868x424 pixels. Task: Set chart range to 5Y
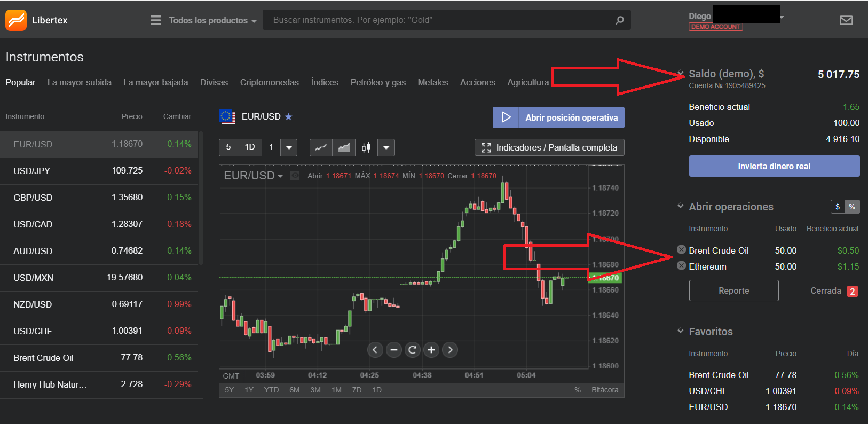click(x=229, y=390)
